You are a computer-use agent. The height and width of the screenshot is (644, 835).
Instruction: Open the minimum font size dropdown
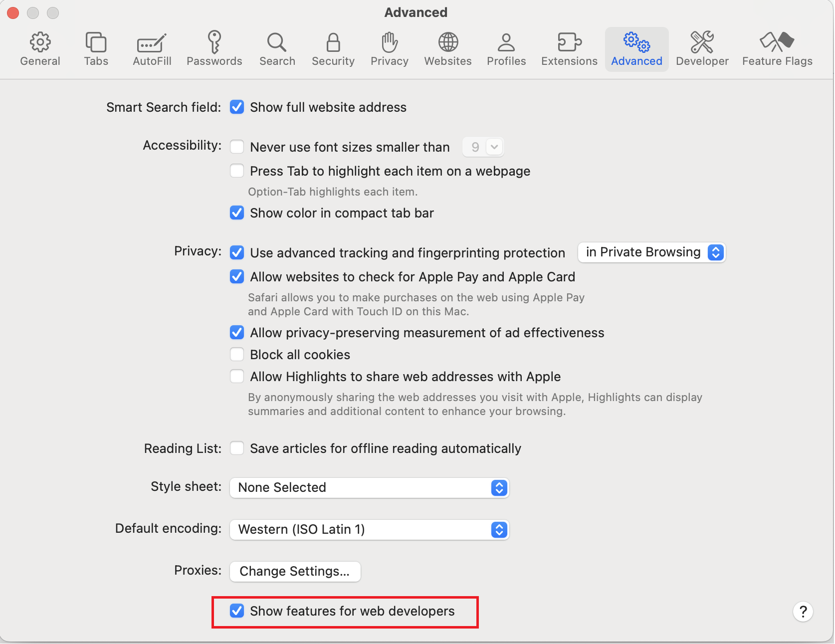tap(483, 147)
